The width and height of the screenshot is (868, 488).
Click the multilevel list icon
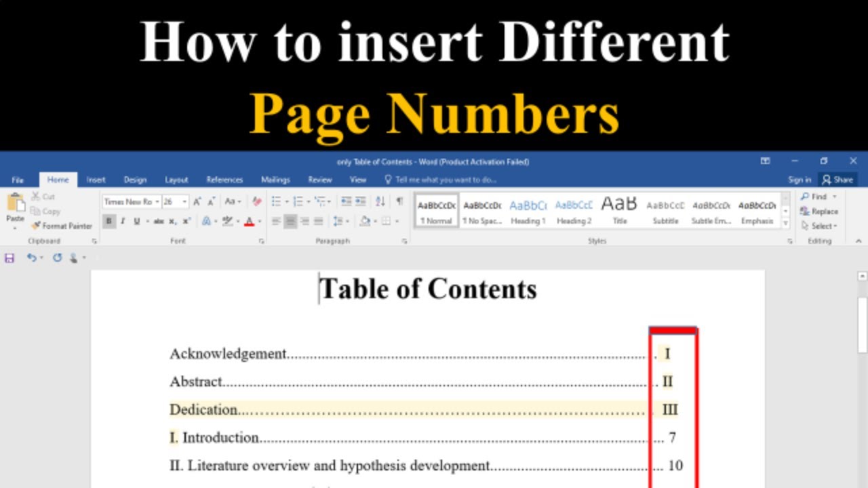click(x=319, y=201)
